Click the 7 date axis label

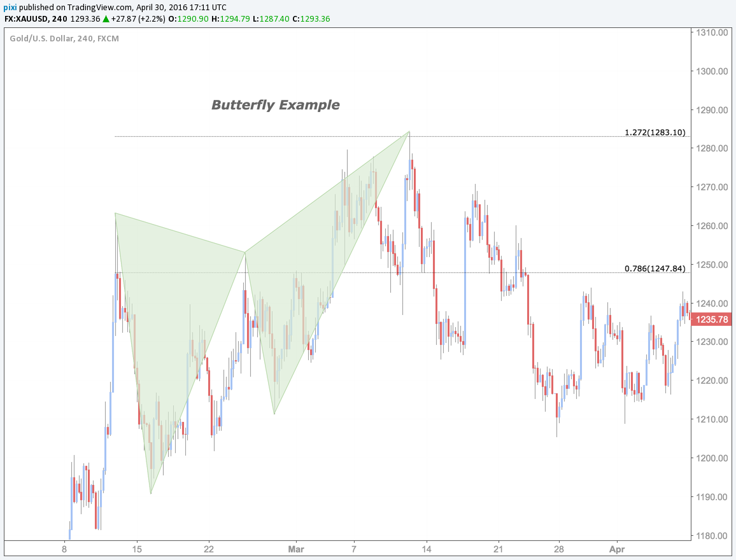354,549
